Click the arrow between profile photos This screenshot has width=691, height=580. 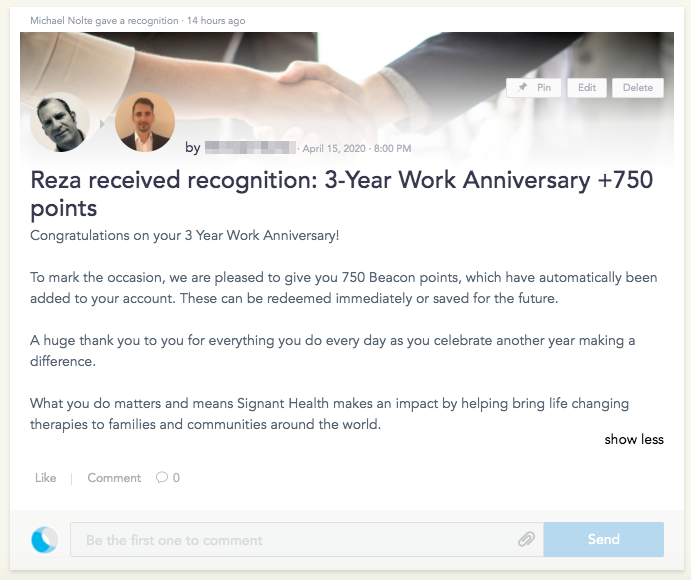pyautogui.click(x=102, y=124)
